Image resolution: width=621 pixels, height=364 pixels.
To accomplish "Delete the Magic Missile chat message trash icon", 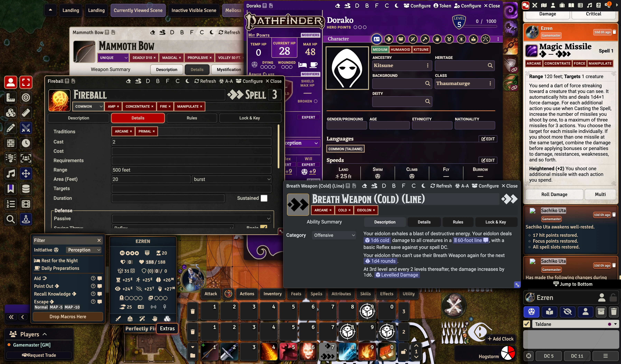I will (614, 32).
